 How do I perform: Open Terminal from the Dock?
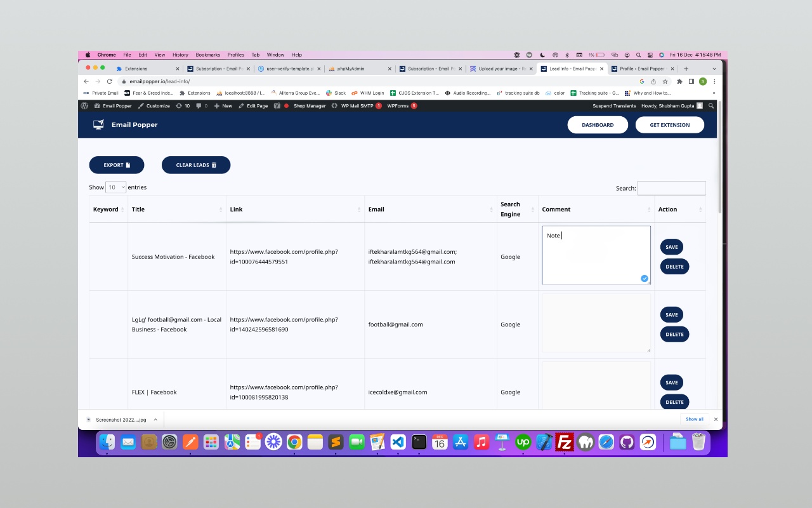click(419, 441)
